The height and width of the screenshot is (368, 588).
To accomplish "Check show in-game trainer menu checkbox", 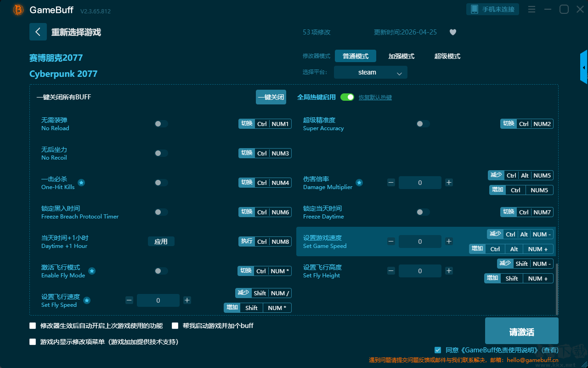I will (33, 342).
